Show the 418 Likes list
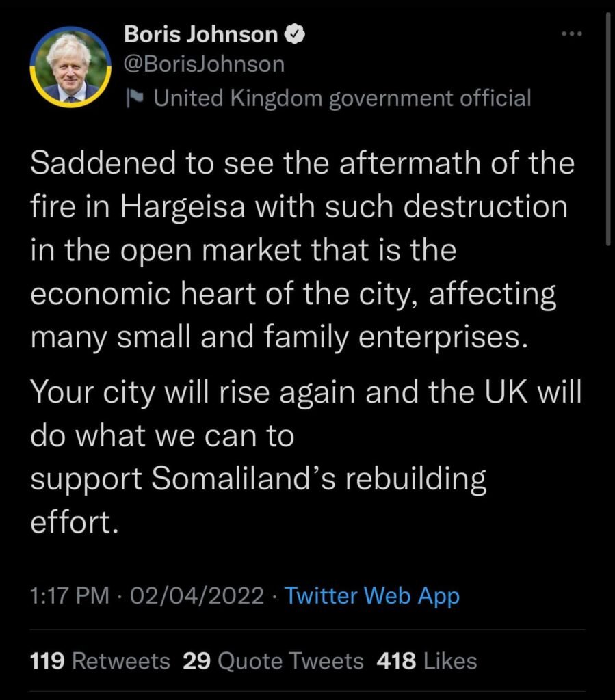Screen dimensions: 615x700 [x=426, y=661]
